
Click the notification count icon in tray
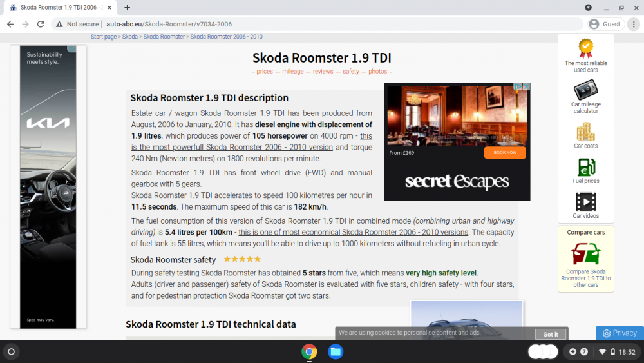(584, 352)
